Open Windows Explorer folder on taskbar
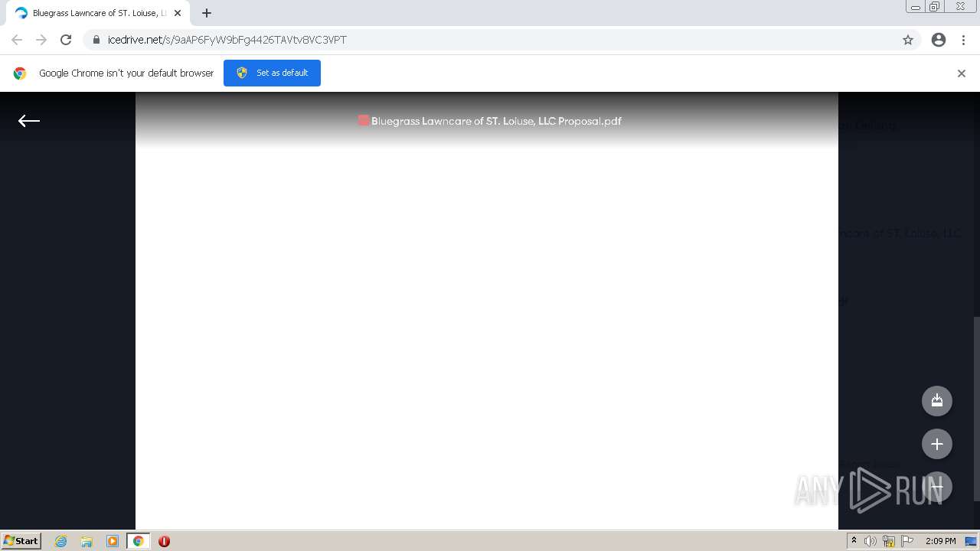This screenshot has height=551, width=980. (87, 541)
